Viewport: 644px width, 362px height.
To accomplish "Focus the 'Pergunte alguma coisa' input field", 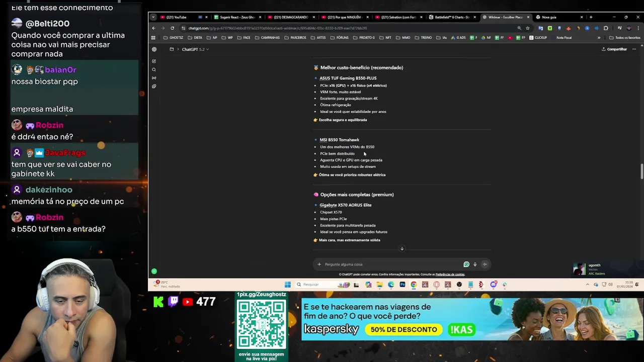I will click(x=392, y=264).
